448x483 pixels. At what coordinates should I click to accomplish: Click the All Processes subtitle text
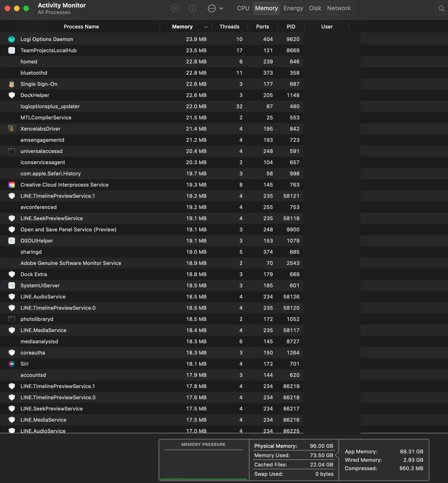(54, 12)
